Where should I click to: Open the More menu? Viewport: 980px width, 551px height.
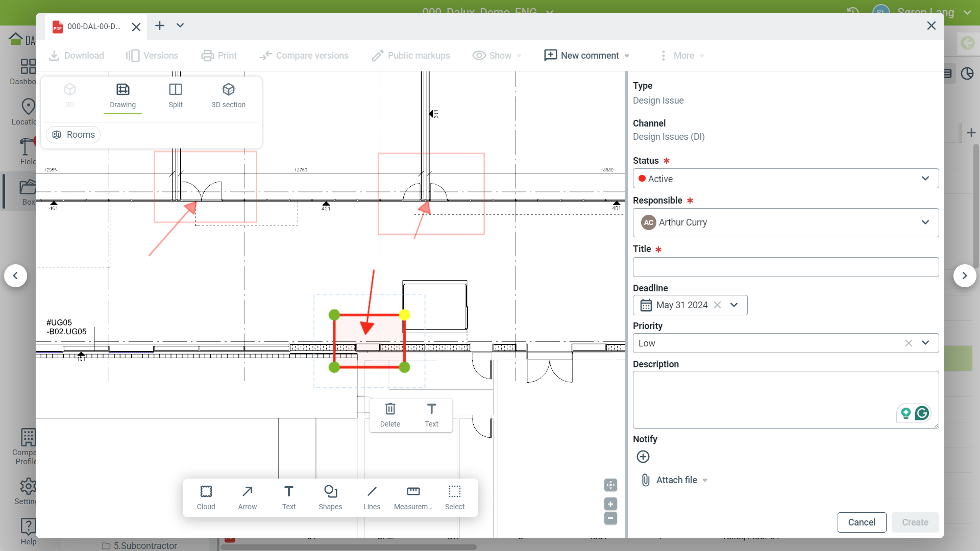tap(682, 56)
